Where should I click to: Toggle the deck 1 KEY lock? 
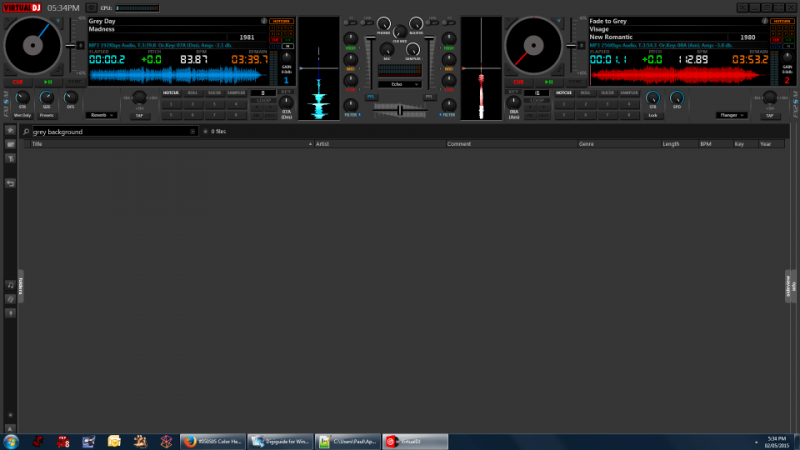(286, 92)
